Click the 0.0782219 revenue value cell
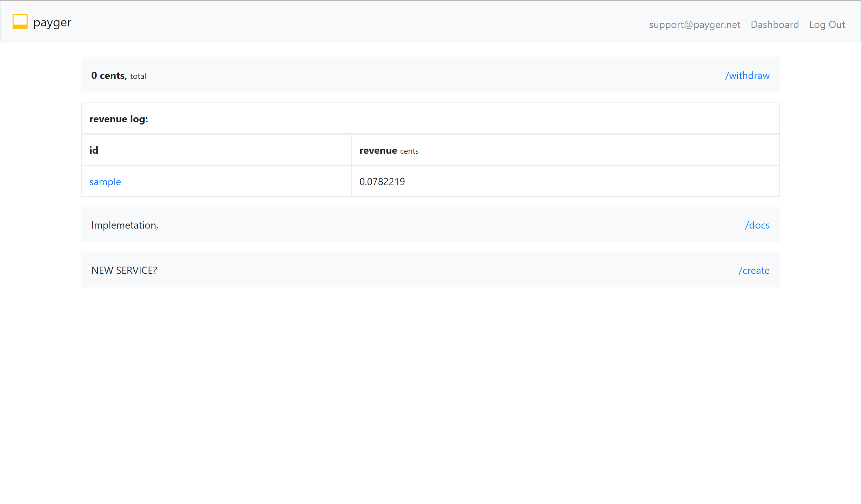The width and height of the screenshot is (861, 504). coord(382,182)
